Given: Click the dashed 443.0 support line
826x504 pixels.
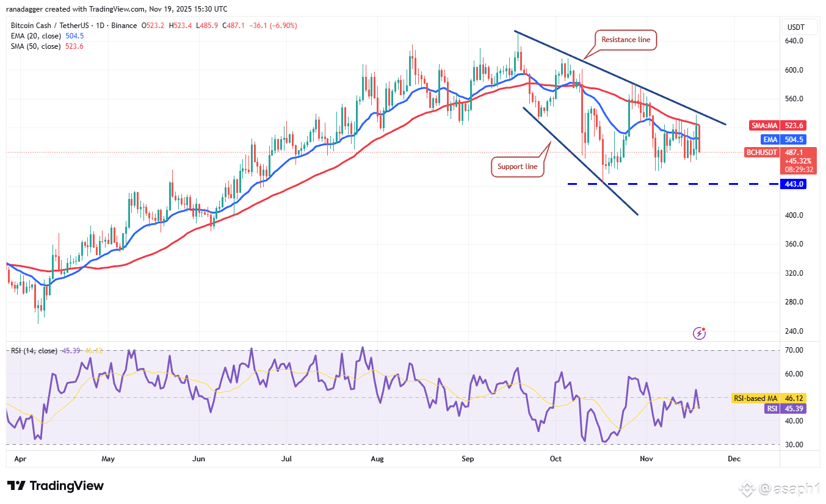Looking at the screenshot, I should (670, 184).
